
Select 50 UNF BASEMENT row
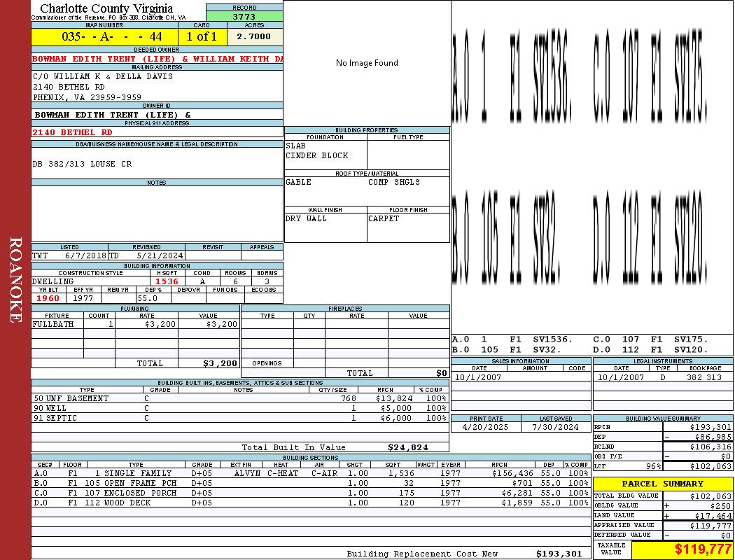pyautogui.click(x=240, y=398)
